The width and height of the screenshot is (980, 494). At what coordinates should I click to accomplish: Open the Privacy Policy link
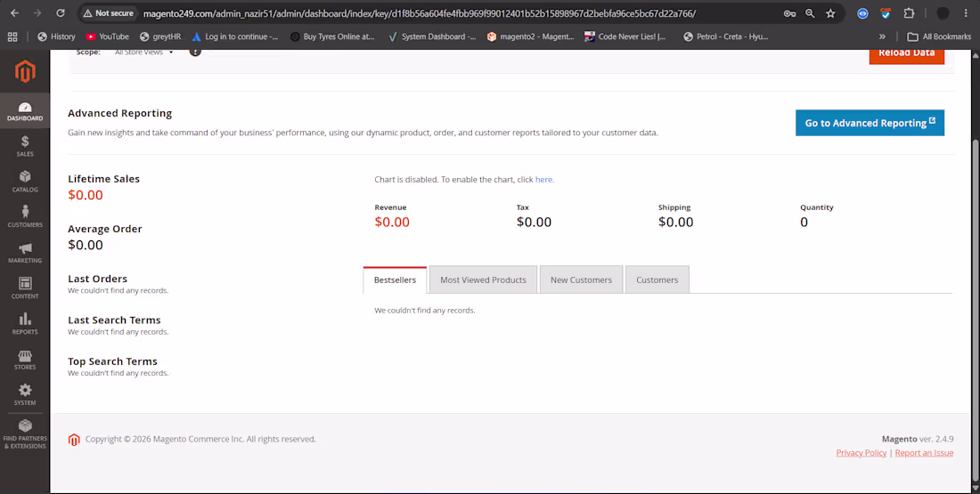[862, 453]
